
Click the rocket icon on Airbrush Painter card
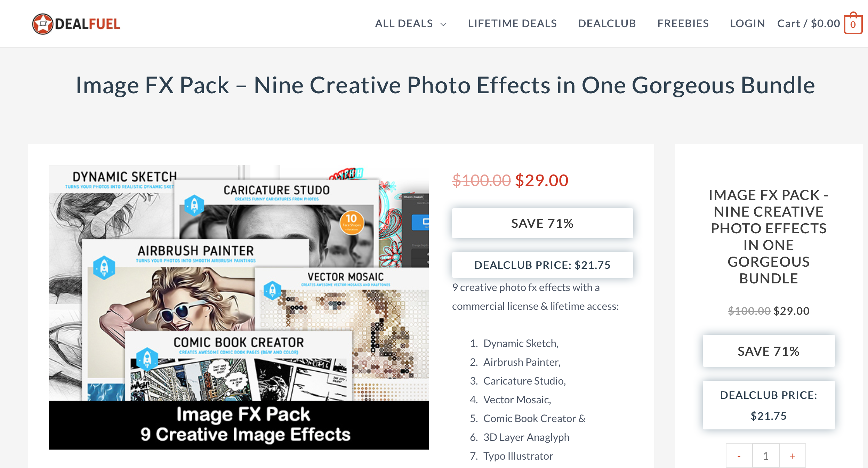[104, 267]
